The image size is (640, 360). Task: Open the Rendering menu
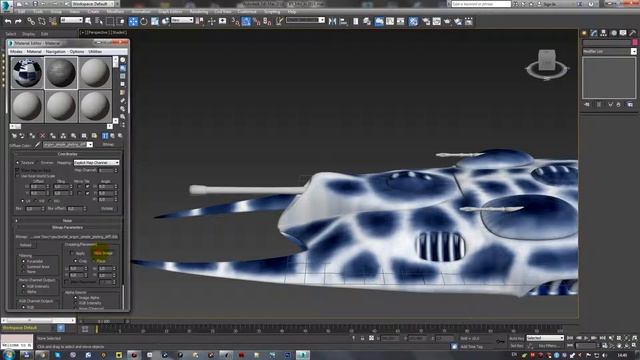199,11
